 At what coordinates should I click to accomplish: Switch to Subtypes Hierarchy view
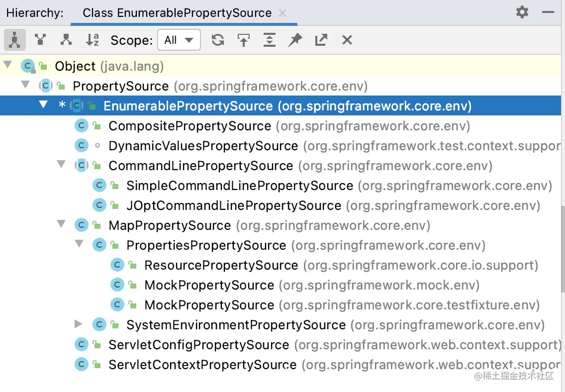(66, 40)
